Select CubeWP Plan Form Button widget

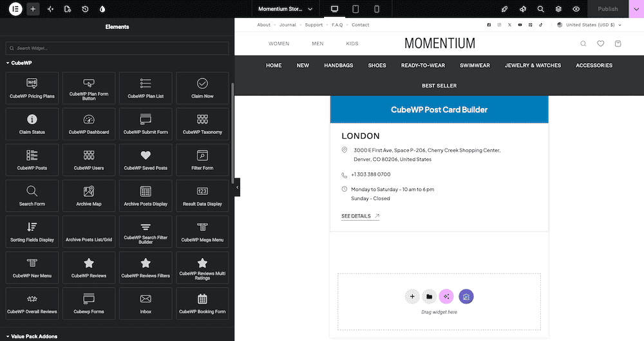(x=89, y=88)
